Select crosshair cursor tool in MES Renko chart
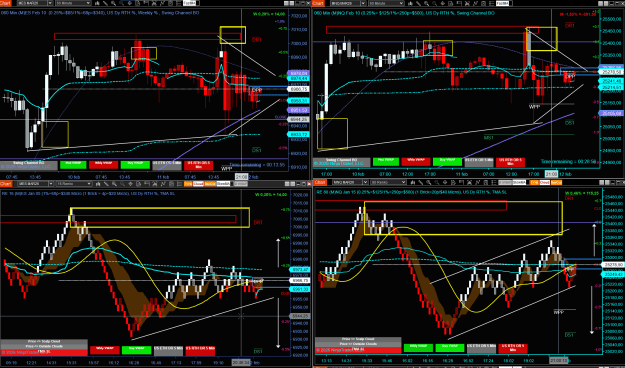The width and height of the screenshot is (625, 368). 130,183
